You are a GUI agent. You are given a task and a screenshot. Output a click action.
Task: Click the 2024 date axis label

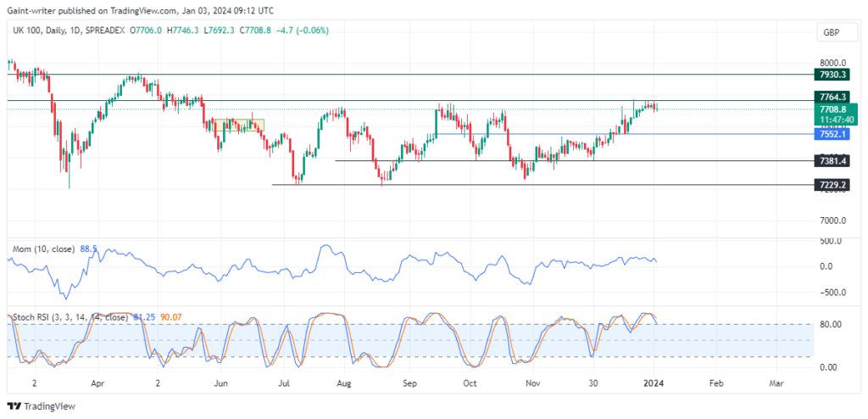(x=654, y=383)
